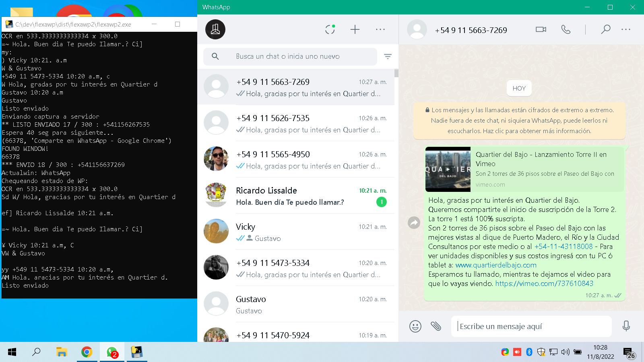Start a voice call with this contact
This screenshot has width=644, height=362.
coord(566,29)
